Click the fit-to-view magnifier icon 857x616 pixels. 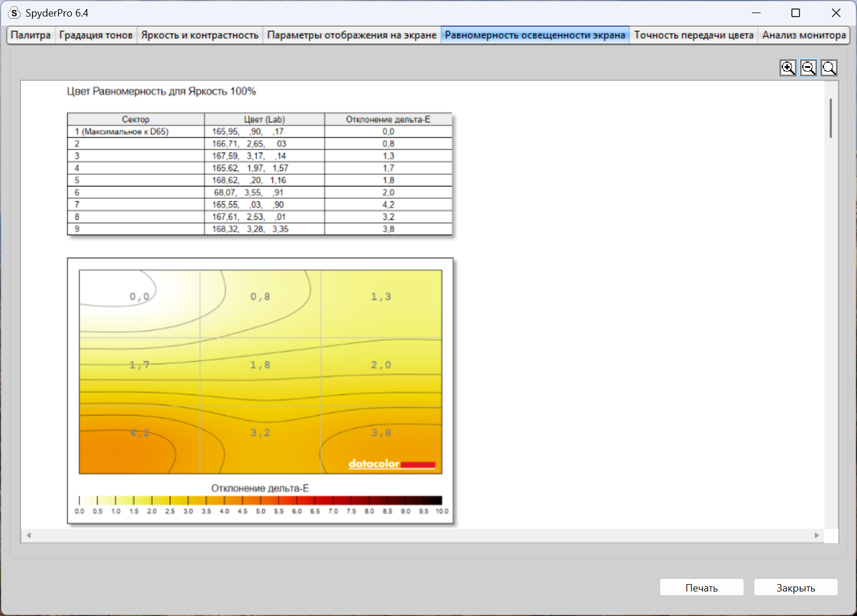[x=829, y=68]
